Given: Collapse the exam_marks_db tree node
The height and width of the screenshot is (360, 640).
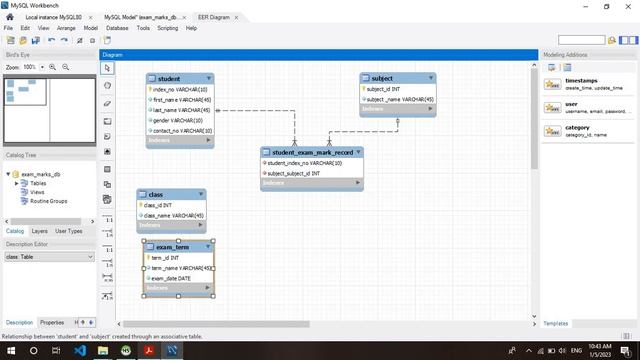Looking at the screenshot, I should click(8, 174).
